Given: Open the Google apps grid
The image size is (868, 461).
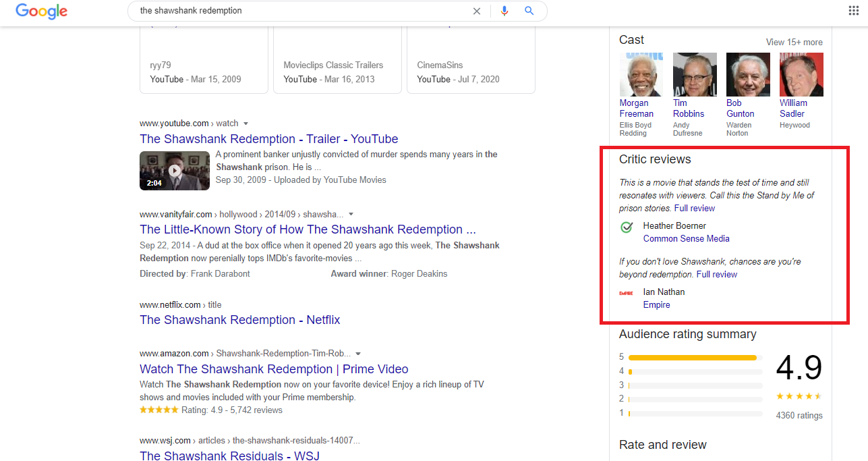Looking at the screenshot, I should (x=853, y=11).
